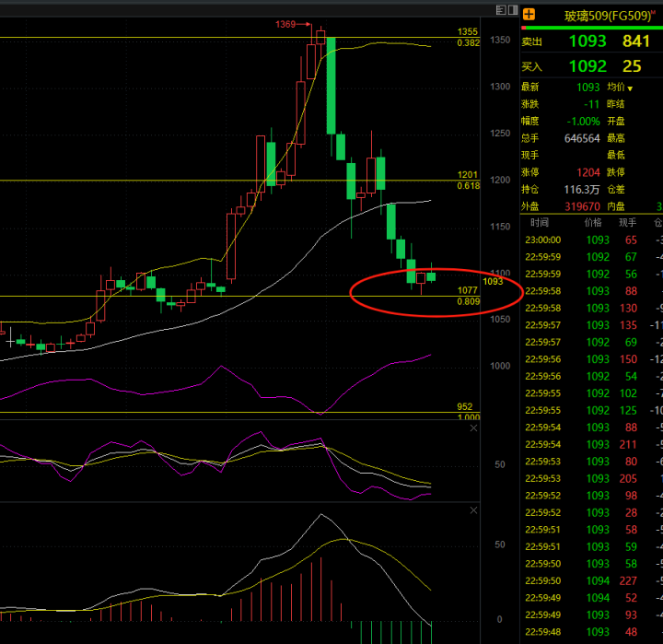Click the 开盘 label
The width and height of the screenshot is (663, 644).
[x=616, y=122]
